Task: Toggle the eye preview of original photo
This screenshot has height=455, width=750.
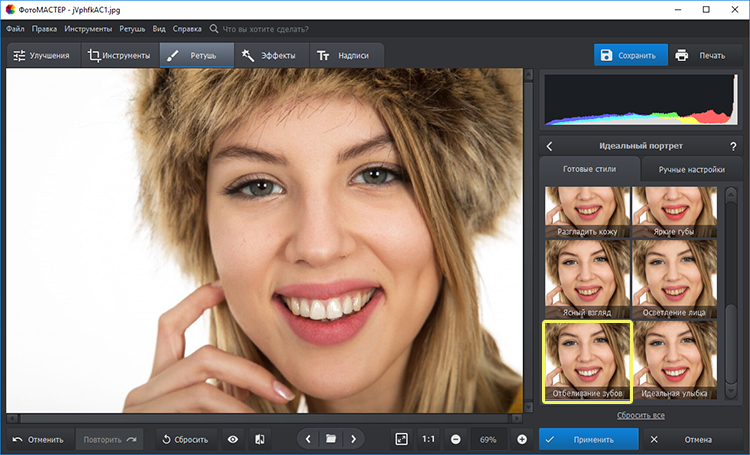Action: point(233,439)
